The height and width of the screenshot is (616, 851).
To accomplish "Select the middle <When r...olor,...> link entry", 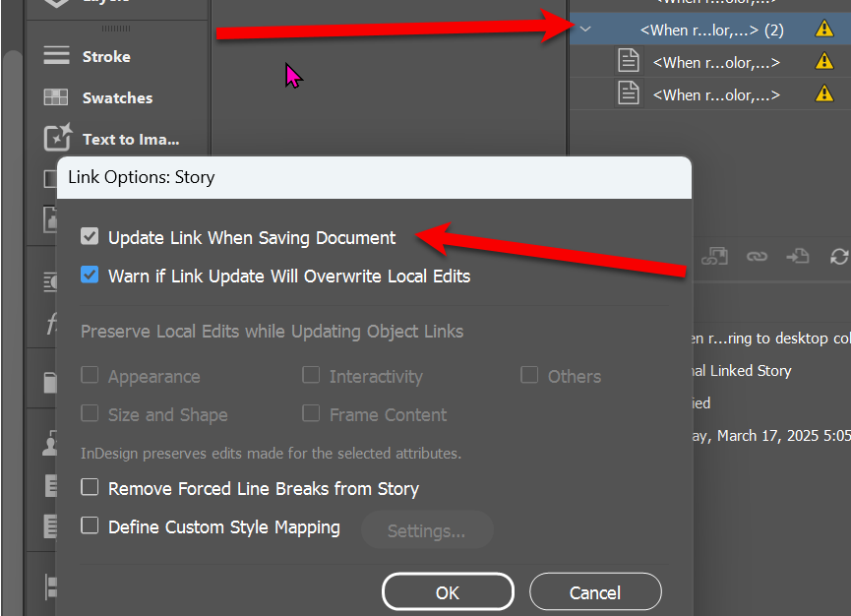I will (713, 61).
